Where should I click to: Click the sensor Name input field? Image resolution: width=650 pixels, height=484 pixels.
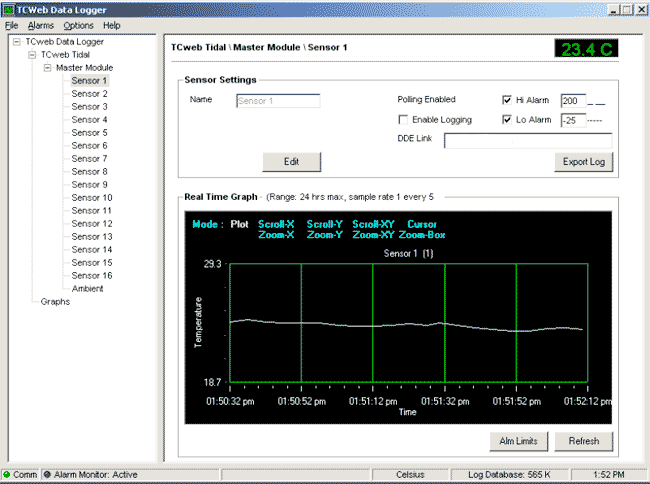(x=278, y=101)
